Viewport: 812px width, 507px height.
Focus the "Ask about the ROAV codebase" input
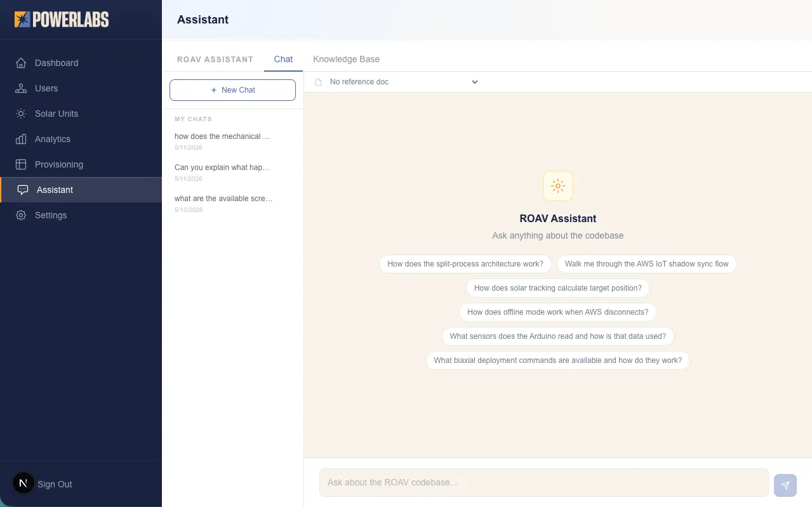[543, 482]
